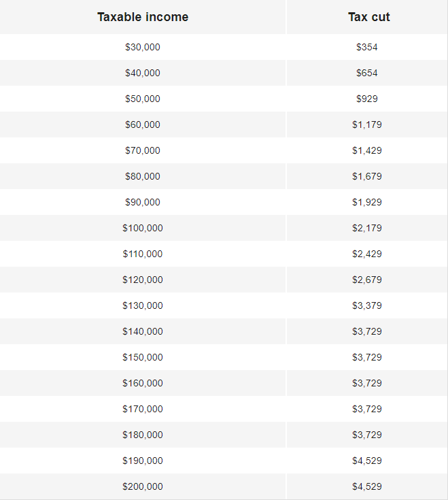The height and width of the screenshot is (500, 448).
Task: Click the $190,000 taxable income cell
Action: tap(143, 460)
